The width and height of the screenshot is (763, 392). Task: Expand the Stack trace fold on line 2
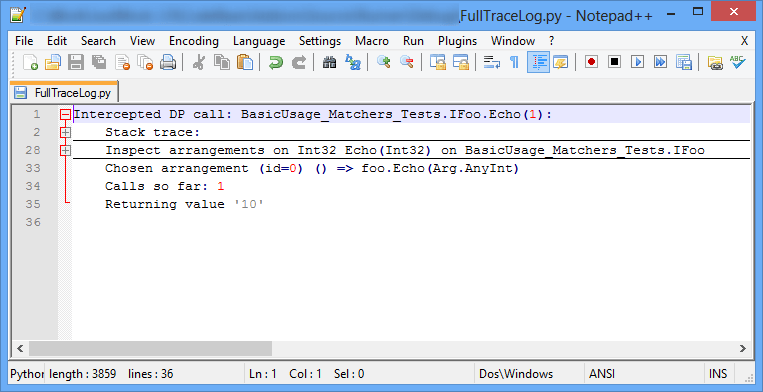(65, 132)
